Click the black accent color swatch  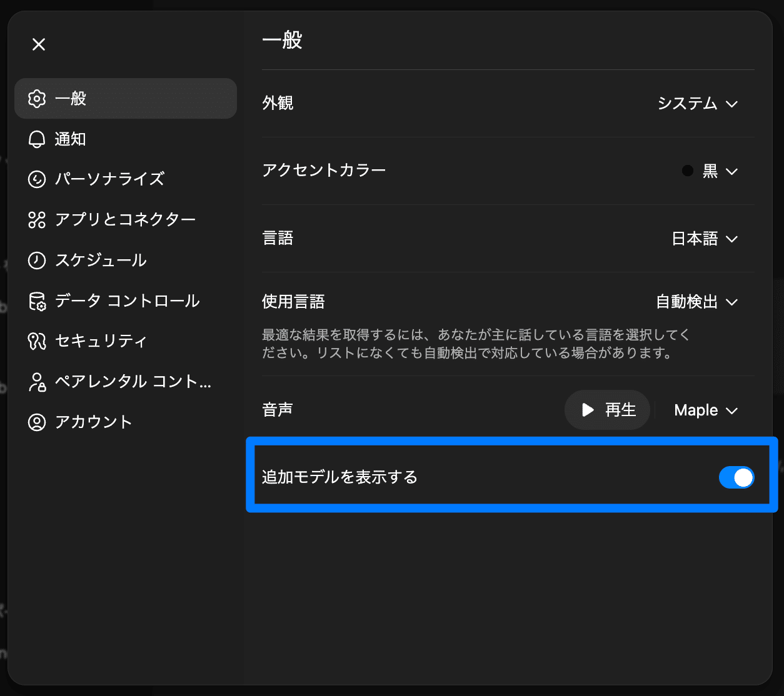coord(688,171)
